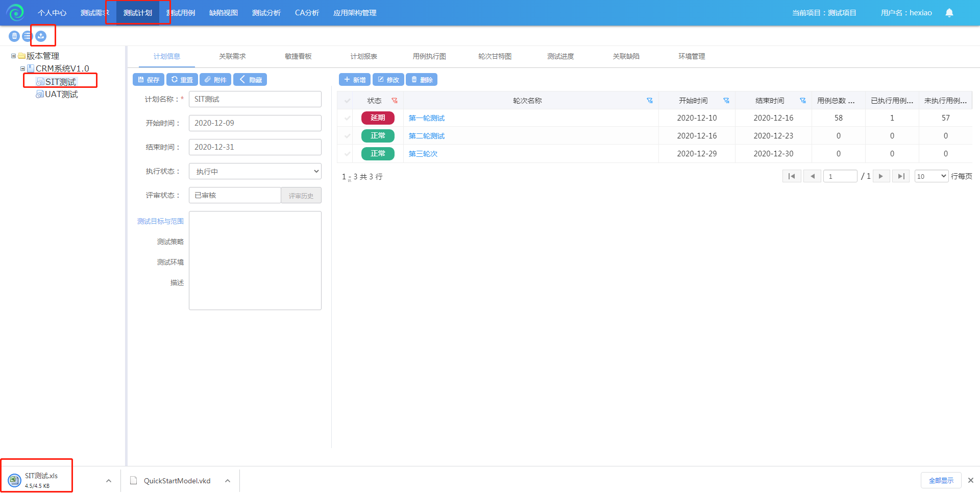Click the filter icon in 状态 column
980x493 pixels.
(395, 101)
